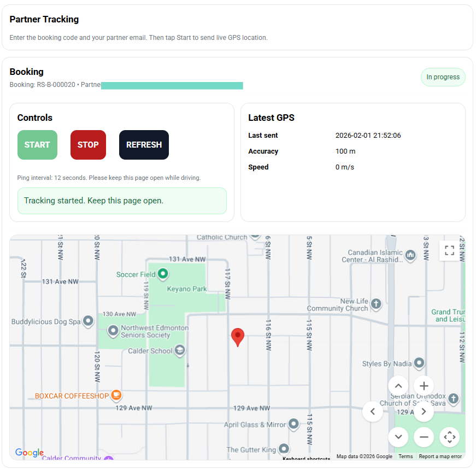
Task: Pan the map right
Action: tap(424, 412)
